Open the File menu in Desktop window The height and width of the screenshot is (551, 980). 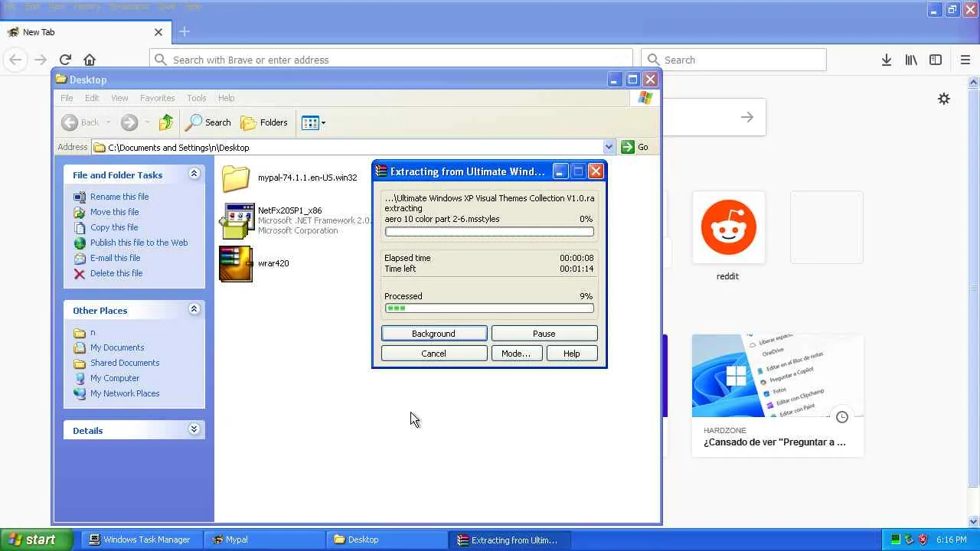[x=67, y=98]
